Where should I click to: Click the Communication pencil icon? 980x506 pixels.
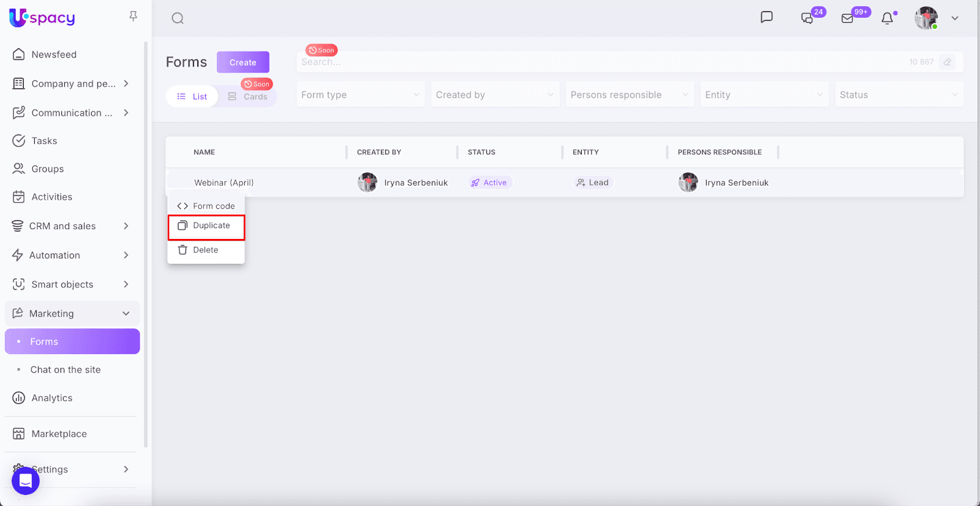pos(19,113)
